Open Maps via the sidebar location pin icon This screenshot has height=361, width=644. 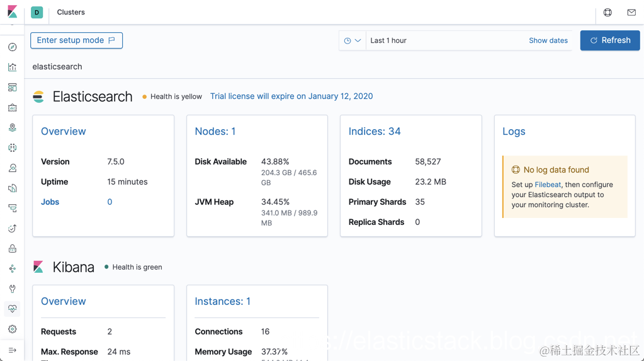pyautogui.click(x=13, y=127)
